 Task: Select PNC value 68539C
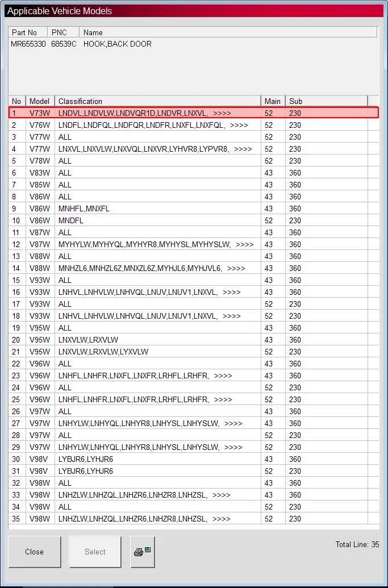[64, 44]
